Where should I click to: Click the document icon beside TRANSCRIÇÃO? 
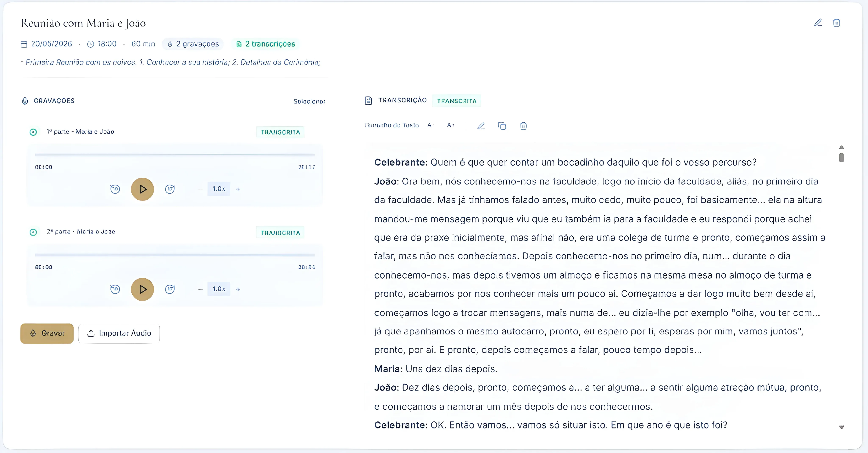coord(368,101)
